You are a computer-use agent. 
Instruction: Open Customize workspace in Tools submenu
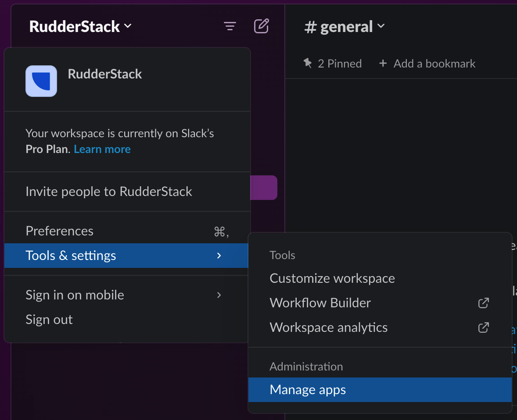[380, 278]
